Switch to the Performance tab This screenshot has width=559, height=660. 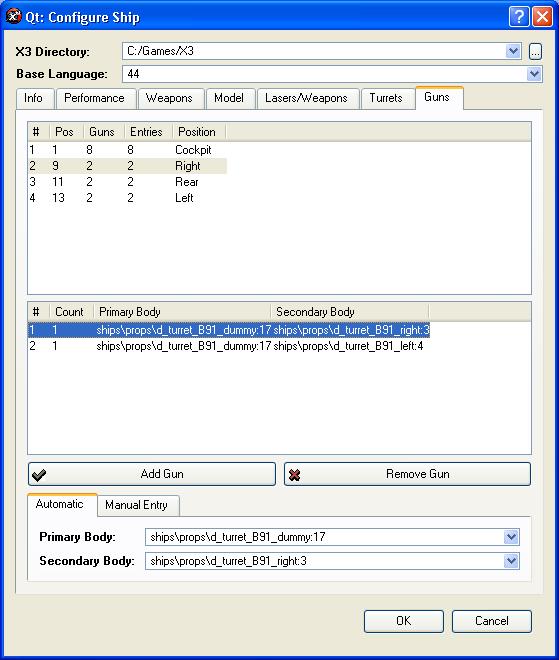click(x=94, y=98)
